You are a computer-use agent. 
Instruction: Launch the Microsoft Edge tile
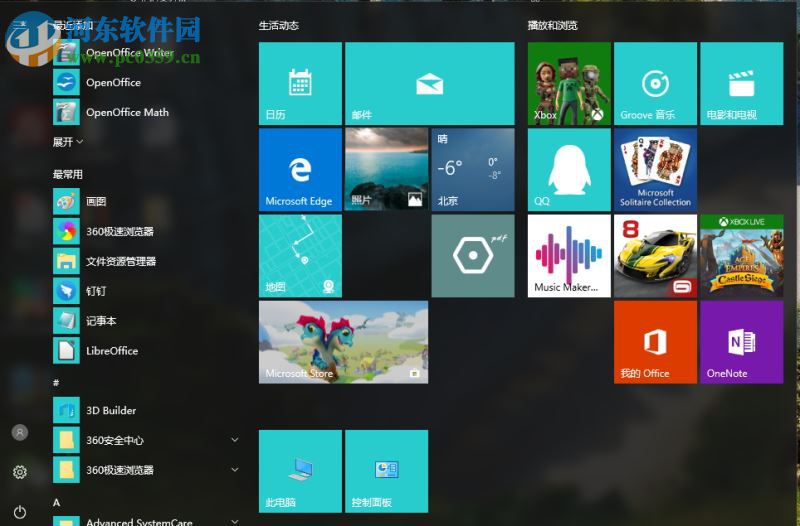point(300,169)
